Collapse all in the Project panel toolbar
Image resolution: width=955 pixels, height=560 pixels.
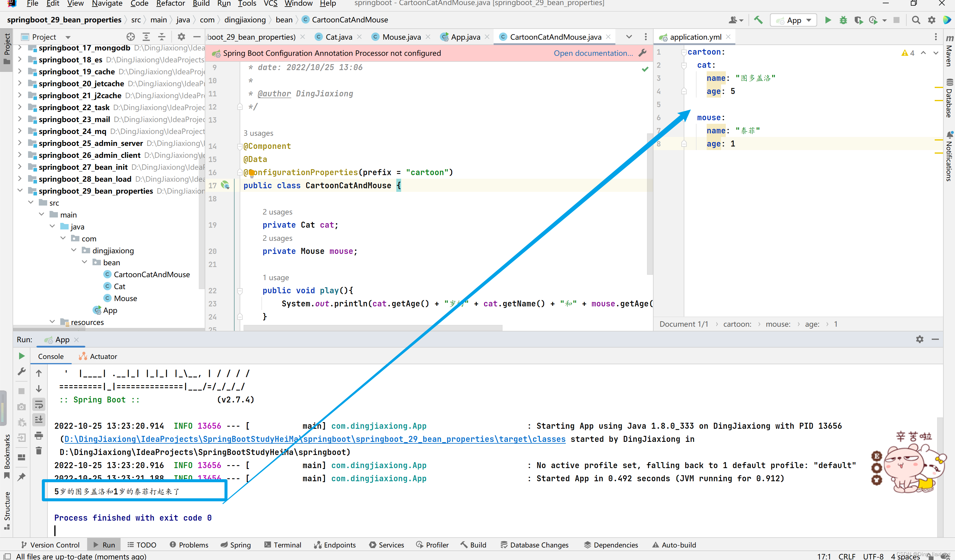(162, 37)
